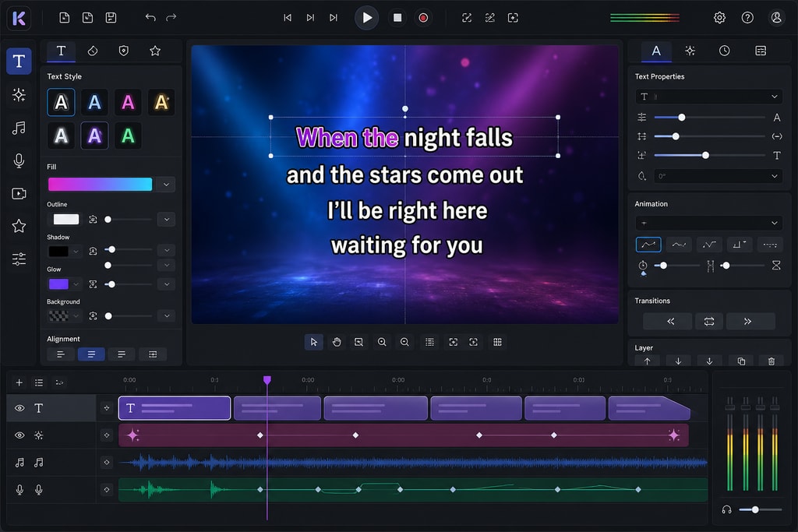Duplicate the layer with copy icon
This screenshot has height=532, width=798.
(741, 361)
